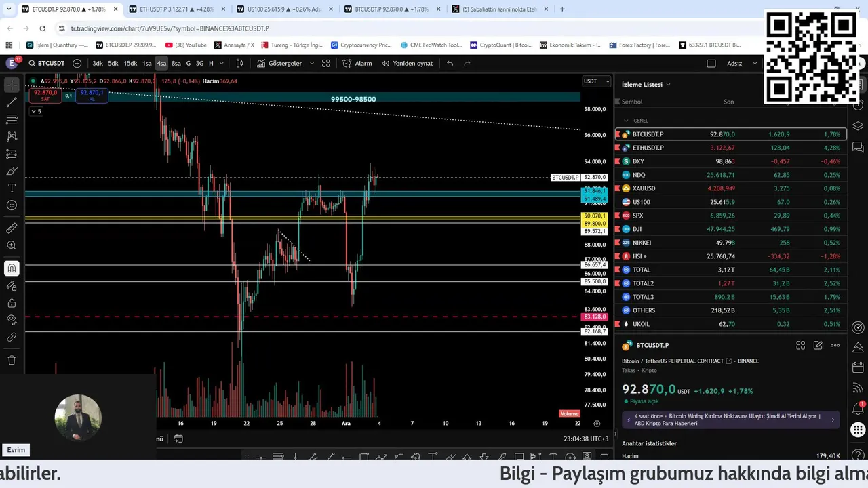The height and width of the screenshot is (488, 868).
Task: Click the drawing link sync icon
Action: click(x=12, y=337)
